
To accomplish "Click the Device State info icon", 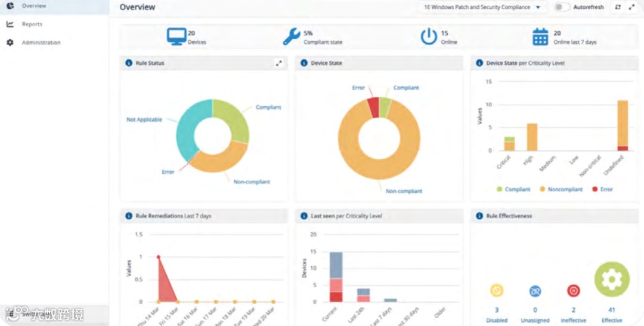I will (304, 63).
